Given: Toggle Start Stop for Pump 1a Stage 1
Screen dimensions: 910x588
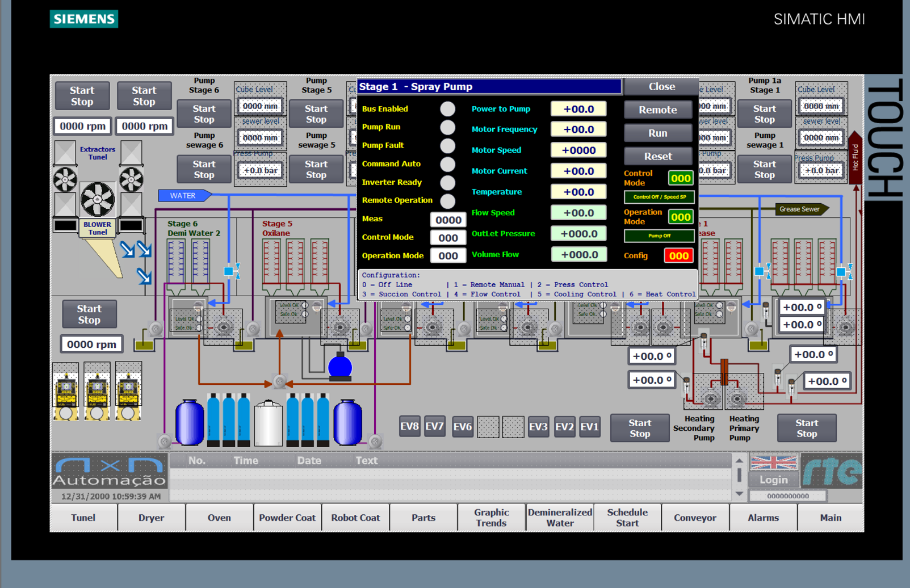Looking at the screenshot, I should 765,114.
